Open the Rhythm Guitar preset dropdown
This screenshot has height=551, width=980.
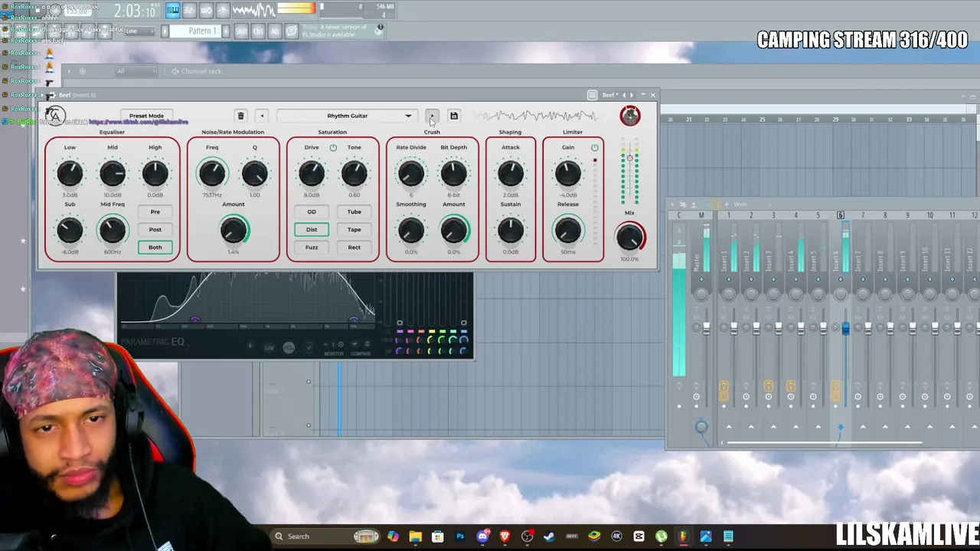[348, 116]
